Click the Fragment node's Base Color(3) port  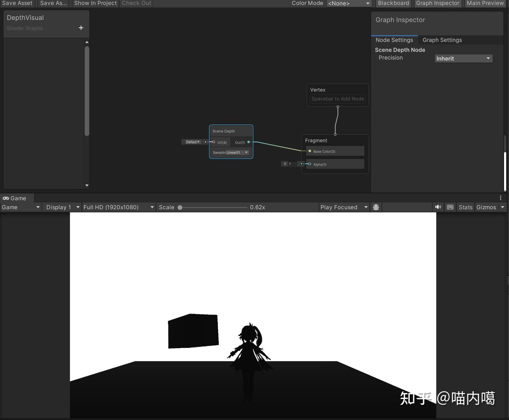[x=310, y=151]
